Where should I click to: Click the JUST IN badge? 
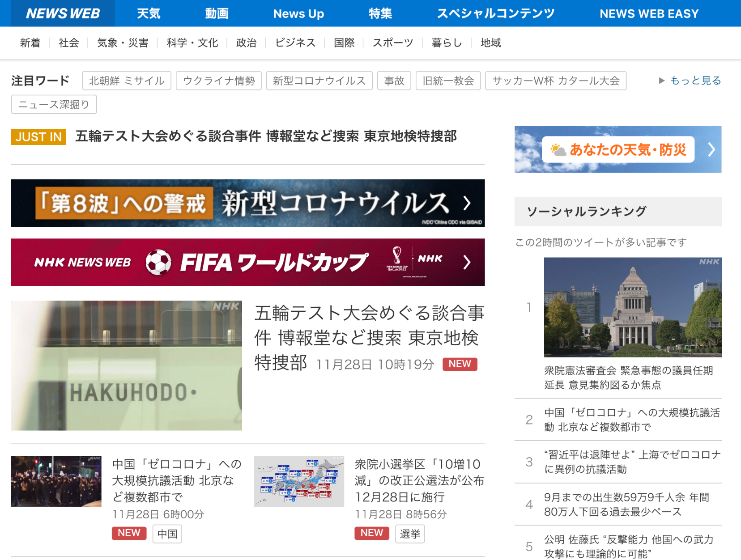pyautogui.click(x=38, y=137)
